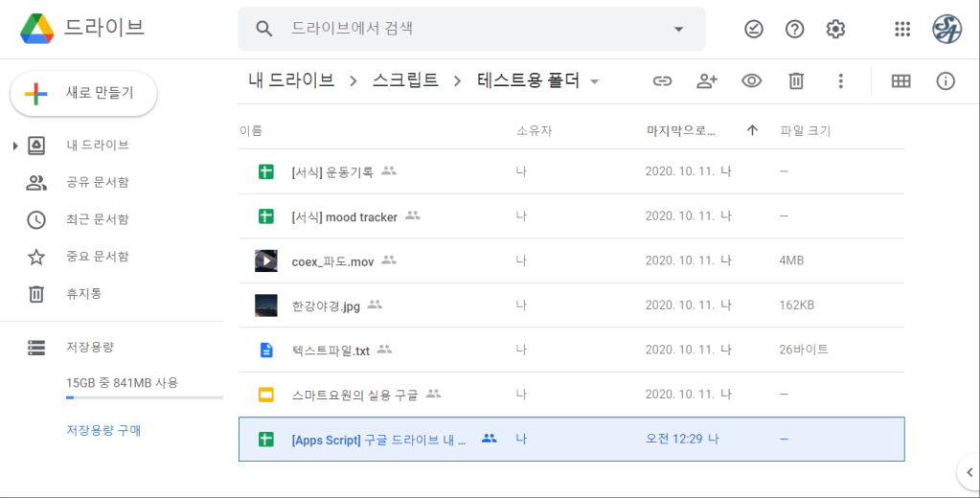Screen dimensions: 980x498
Task: Expand the 내 드라이브 tree arrow
Action: pyautogui.click(x=15, y=146)
